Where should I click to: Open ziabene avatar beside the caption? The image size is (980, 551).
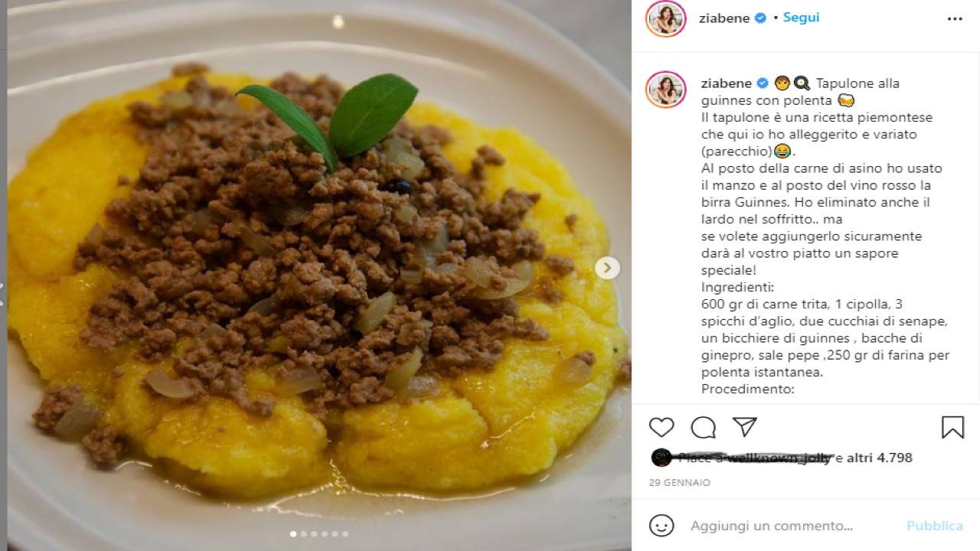[665, 90]
